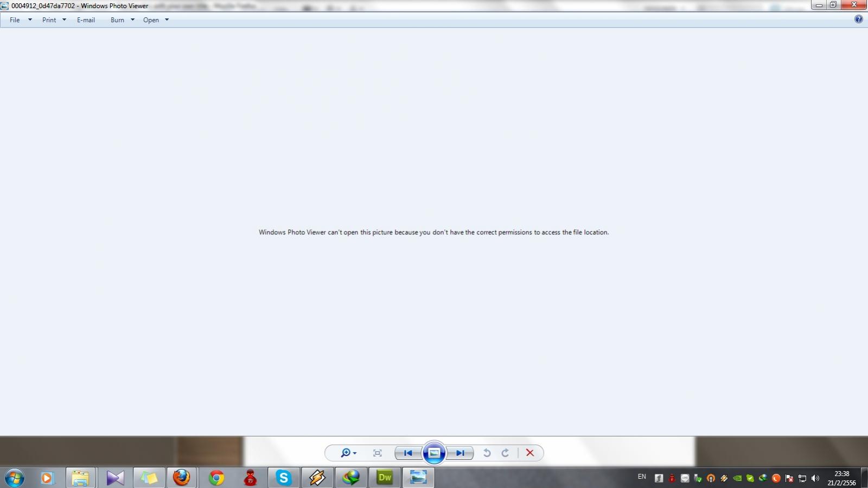The height and width of the screenshot is (488, 868).
Task: Click the E-mail menu item
Action: [x=86, y=20]
